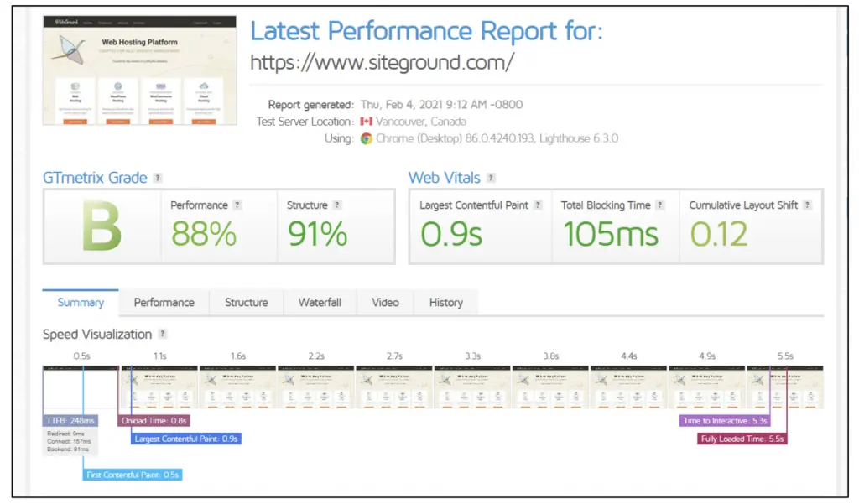
Task: Click the TTFB 248ms marker label
Action: 71,420
